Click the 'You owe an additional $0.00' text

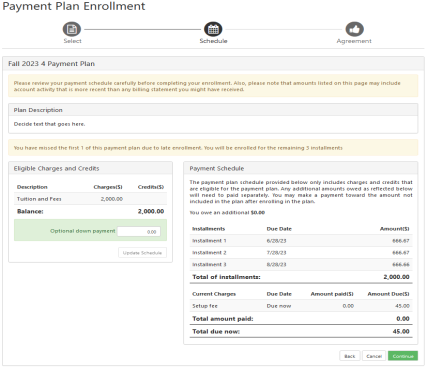point(227,213)
